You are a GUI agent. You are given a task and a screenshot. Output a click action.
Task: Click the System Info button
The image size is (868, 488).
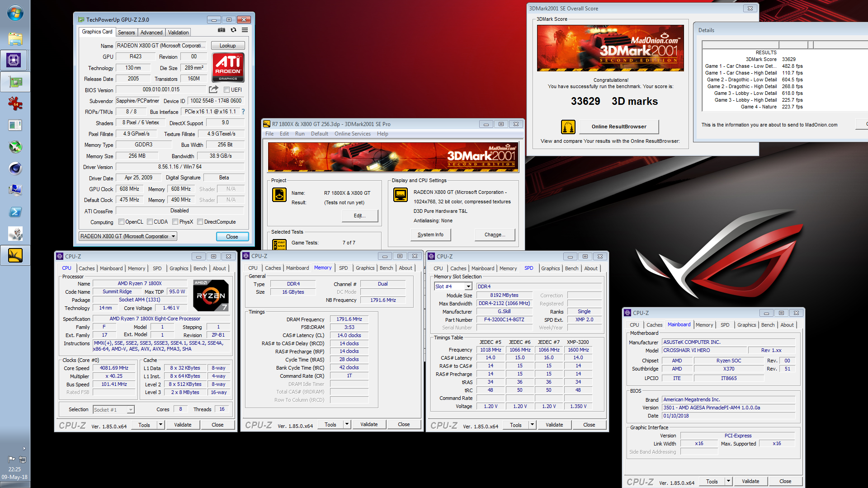pyautogui.click(x=430, y=235)
